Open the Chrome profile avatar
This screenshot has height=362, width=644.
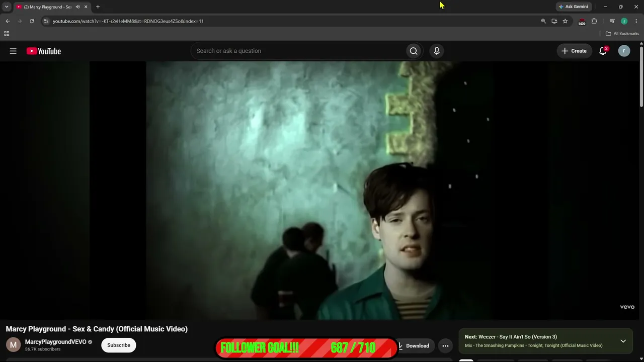click(x=624, y=21)
